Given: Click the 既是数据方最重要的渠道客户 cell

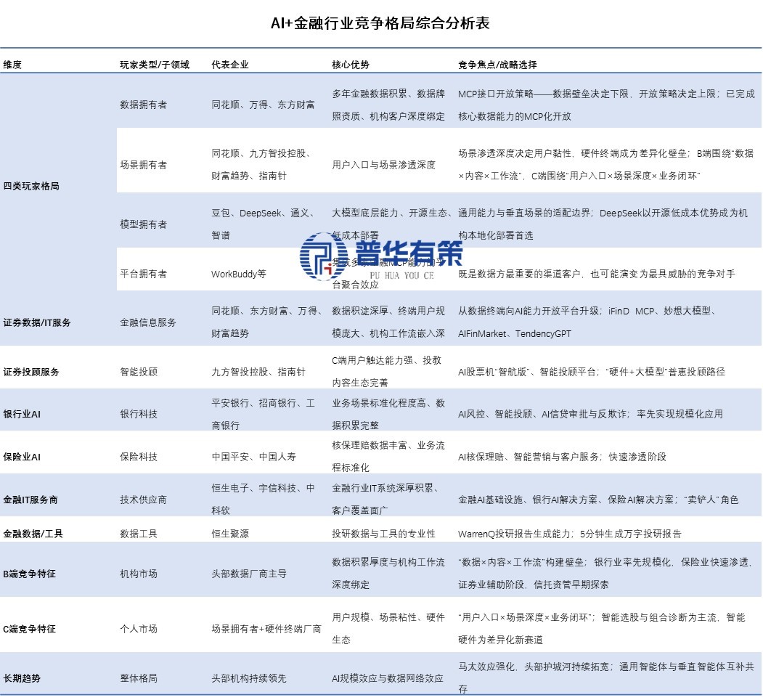Looking at the screenshot, I should point(597,274).
